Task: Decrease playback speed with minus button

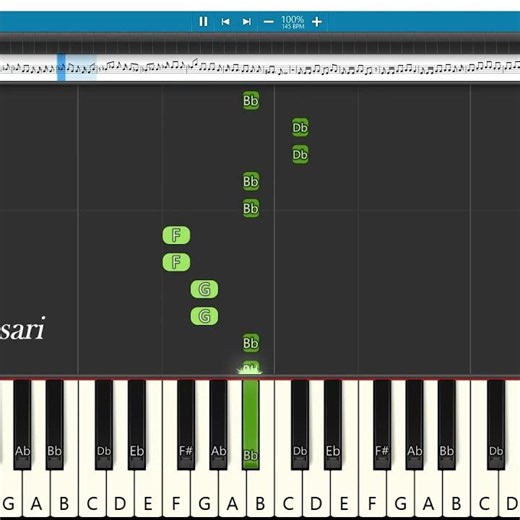Action: pos(268,22)
